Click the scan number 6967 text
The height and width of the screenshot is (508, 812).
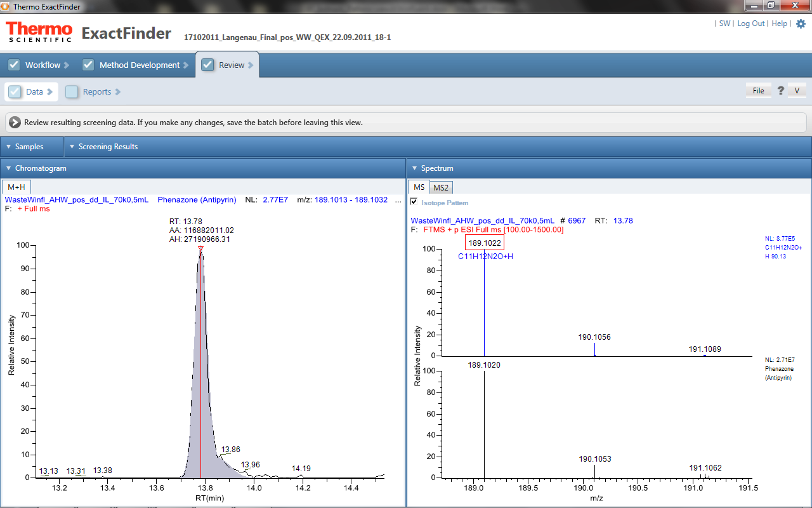tap(577, 220)
